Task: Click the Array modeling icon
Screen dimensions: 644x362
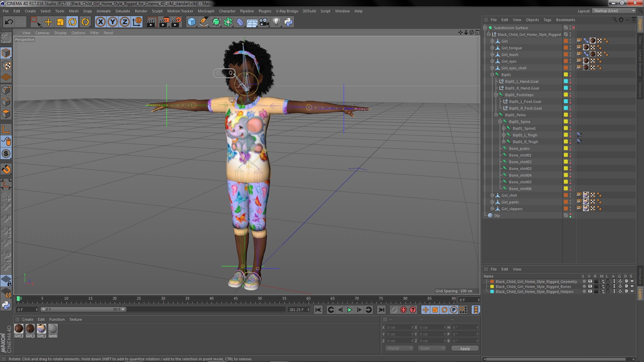Action: pyautogui.click(x=228, y=22)
